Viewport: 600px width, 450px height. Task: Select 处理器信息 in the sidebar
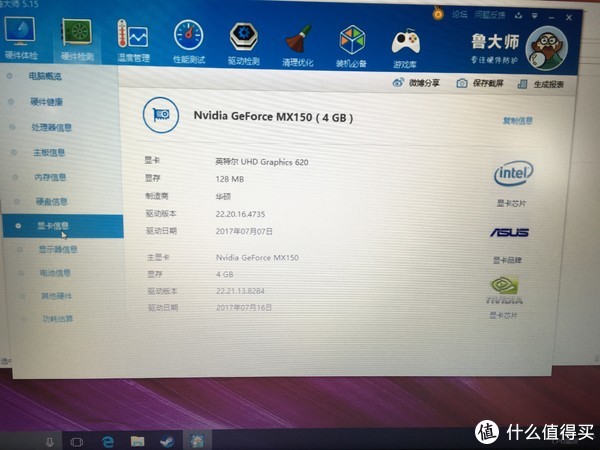pyautogui.click(x=52, y=127)
